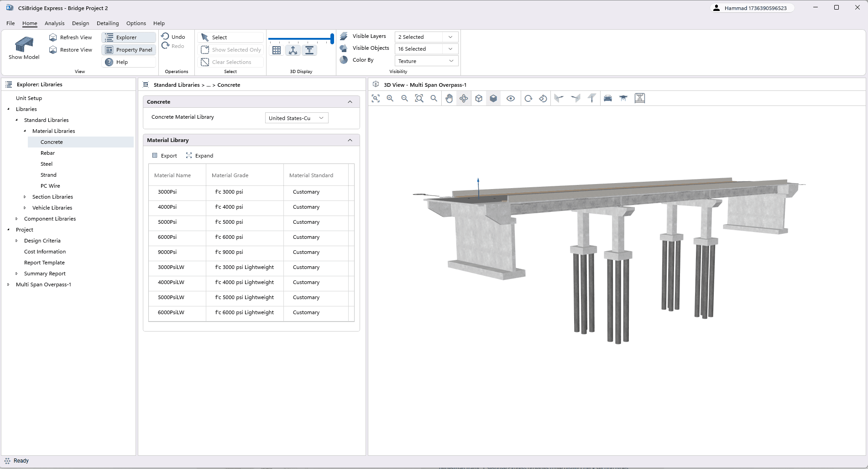
Task: Open the Visible Layers dropdown
Action: [426, 37]
